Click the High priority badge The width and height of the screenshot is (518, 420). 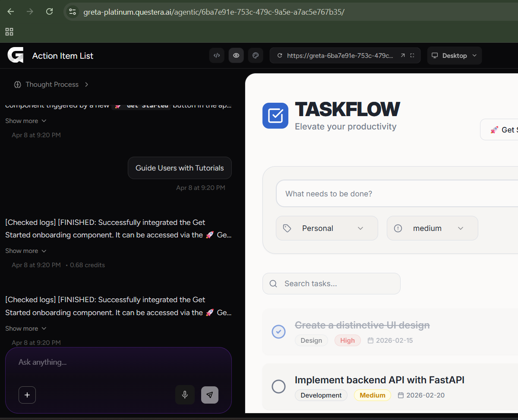[347, 341]
